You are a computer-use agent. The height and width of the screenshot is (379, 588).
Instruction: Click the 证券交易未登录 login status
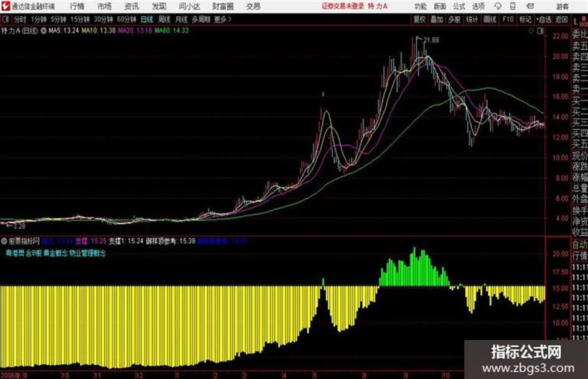coord(343,6)
